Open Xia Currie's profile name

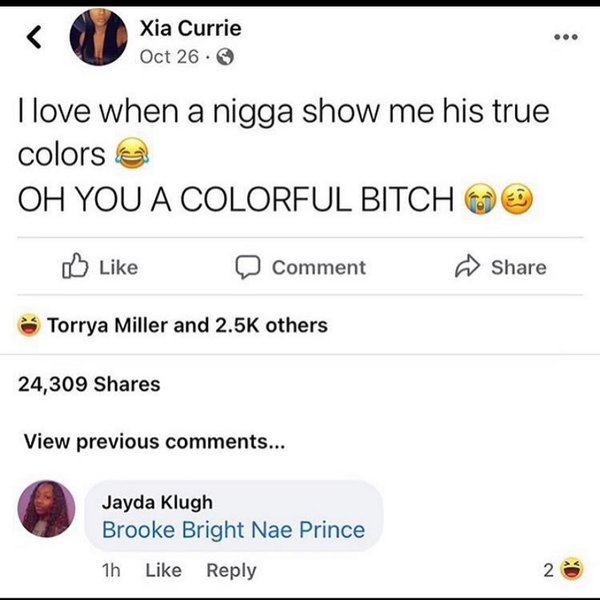coord(191,28)
